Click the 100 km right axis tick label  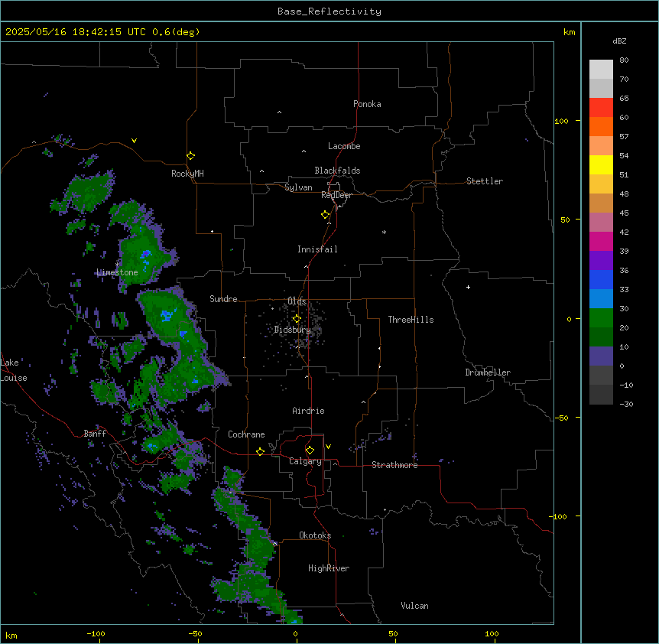[x=561, y=121]
